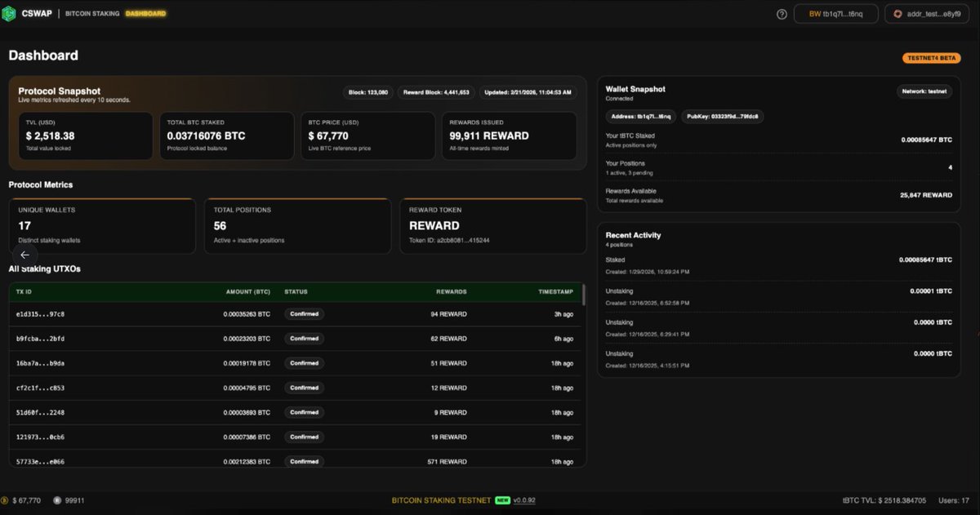Click the TIMESTAMP column header
The image size is (980, 515).
click(x=556, y=291)
